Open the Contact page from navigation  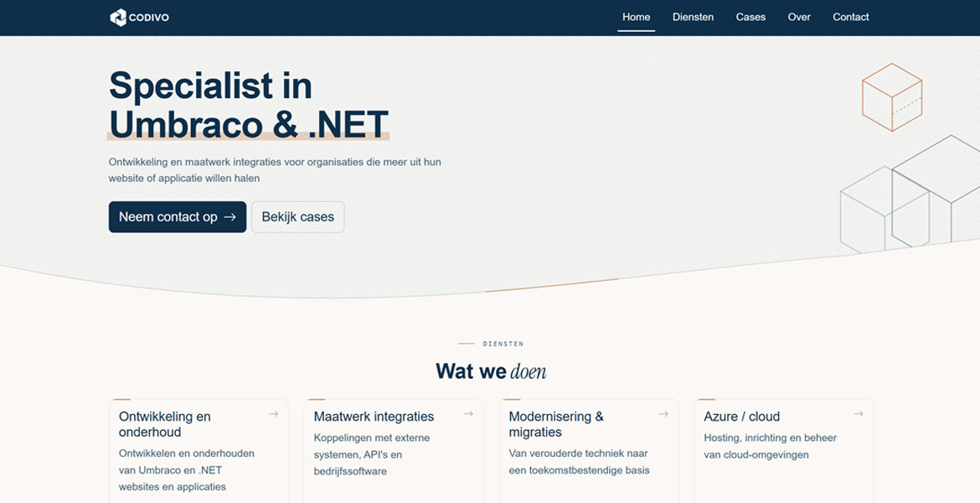[x=850, y=17]
